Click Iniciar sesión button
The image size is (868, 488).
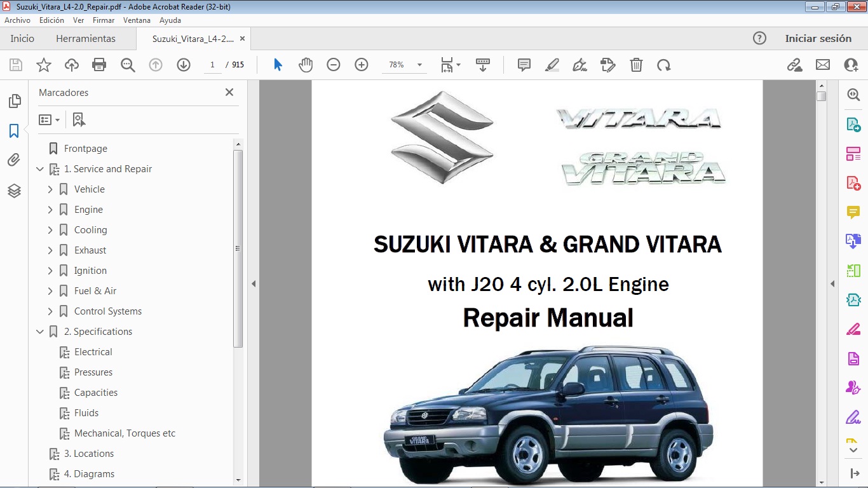pos(818,38)
